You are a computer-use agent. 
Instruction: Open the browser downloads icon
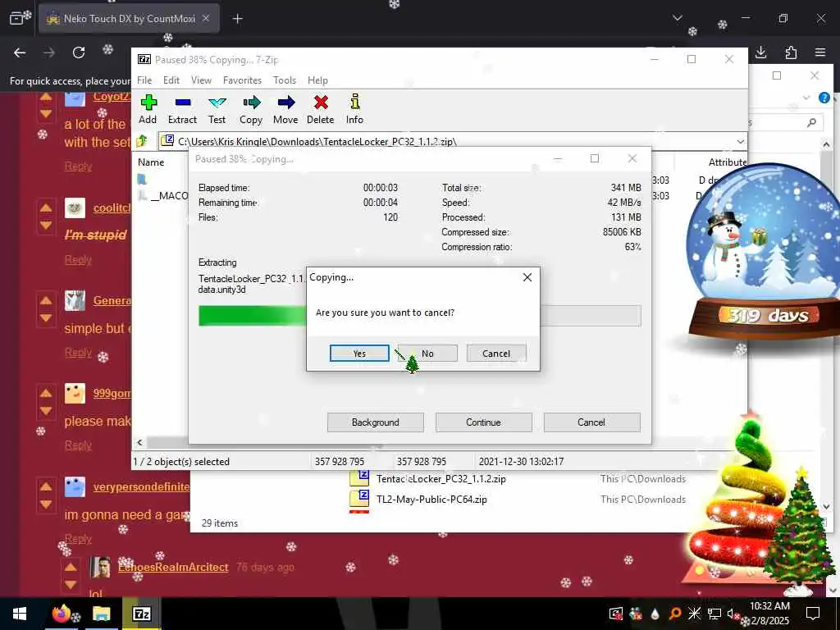pos(760,52)
